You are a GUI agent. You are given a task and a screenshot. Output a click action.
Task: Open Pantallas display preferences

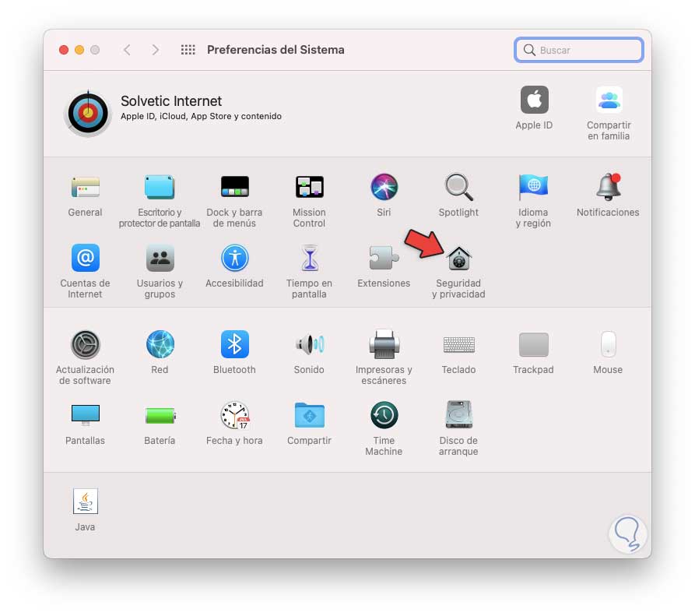pos(85,415)
